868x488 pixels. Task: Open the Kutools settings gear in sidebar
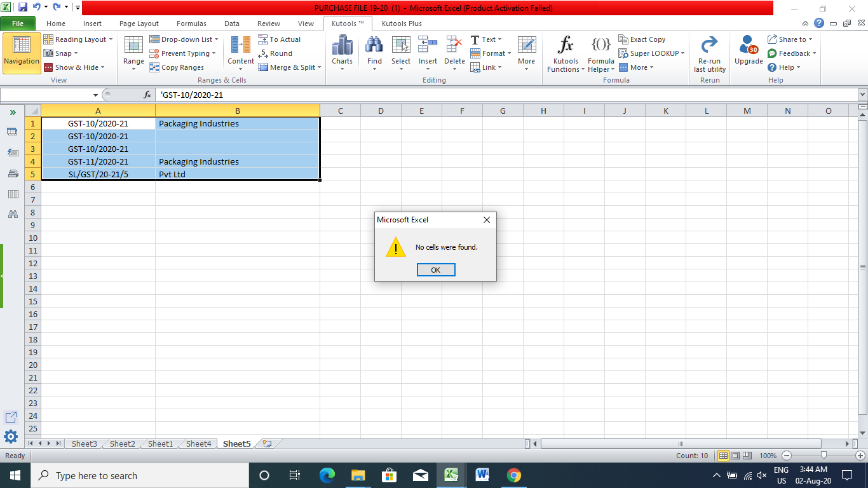[11, 437]
